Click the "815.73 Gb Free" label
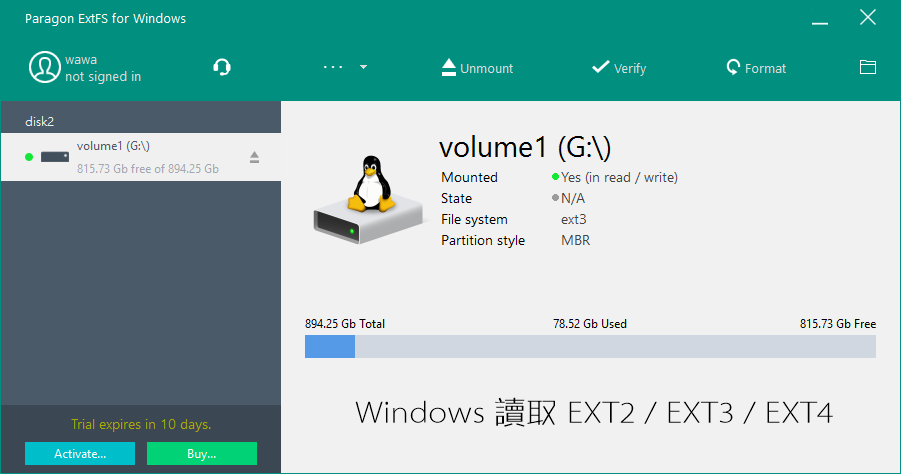Image resolution: width=901 pixels, height=474 pixels. coord(838,323)
